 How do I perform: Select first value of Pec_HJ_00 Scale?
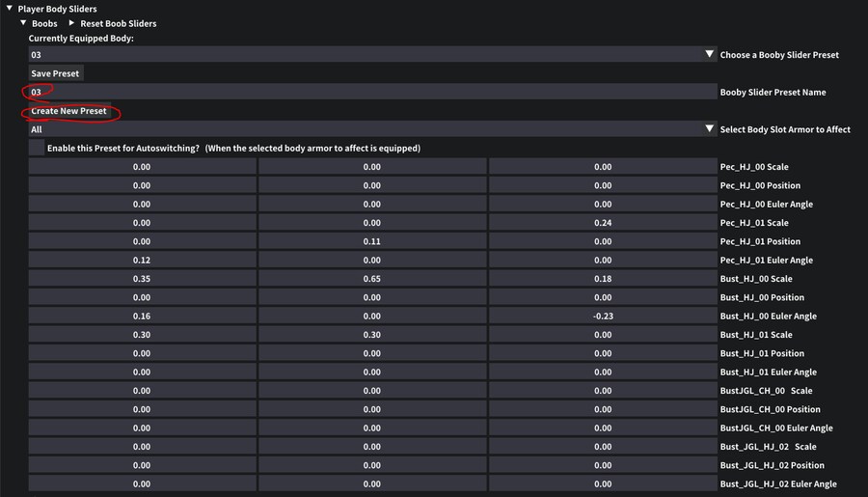click(x=142, y=167)
